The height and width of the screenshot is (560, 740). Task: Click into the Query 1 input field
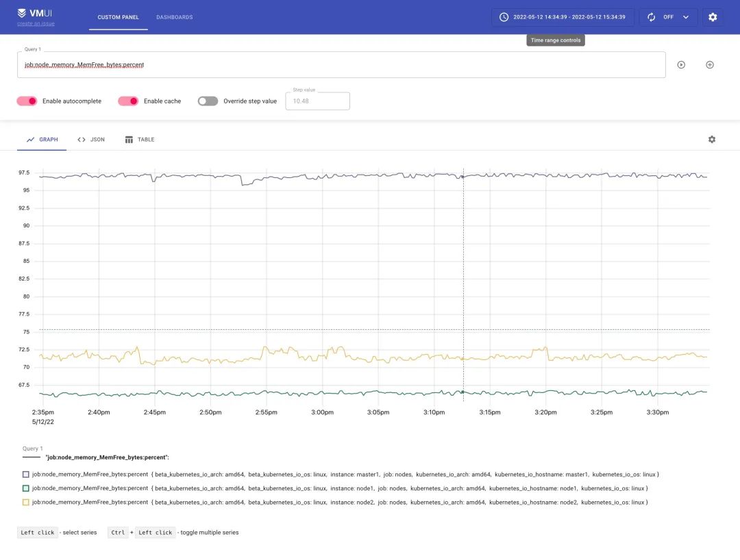click(x=341, y=65)
